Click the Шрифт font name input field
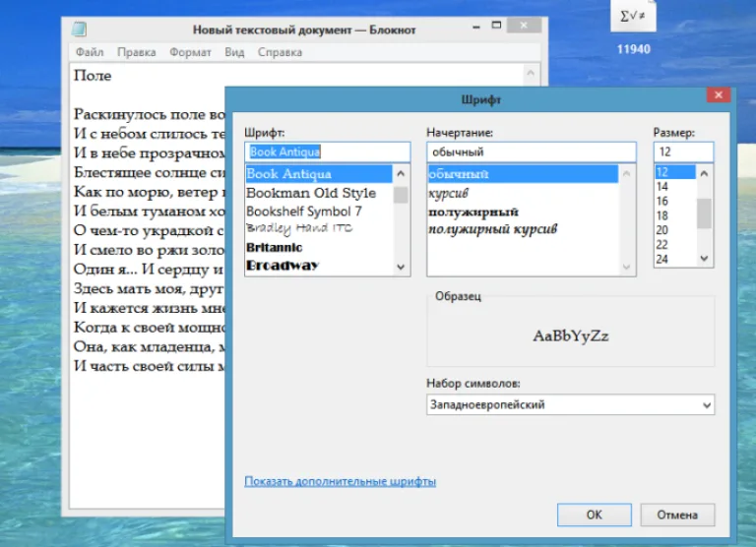The width and height of the screenshot is (756, 547). pyautogui.click(x=328, y=152)
